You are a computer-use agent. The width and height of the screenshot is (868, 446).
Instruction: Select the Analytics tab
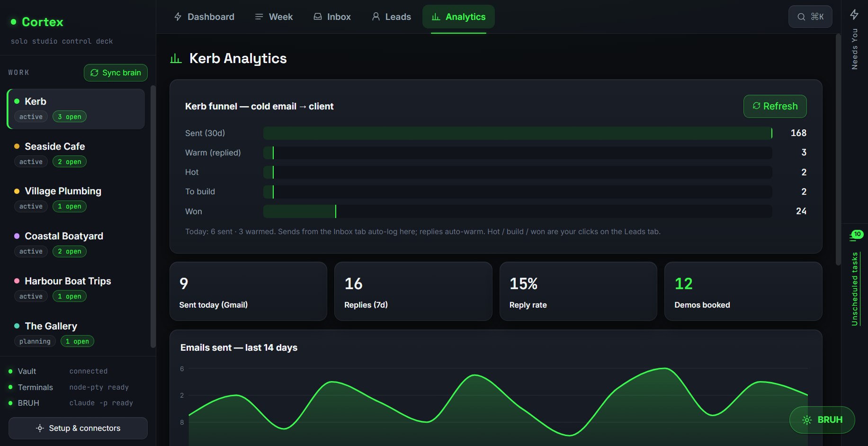pos(458,17)
